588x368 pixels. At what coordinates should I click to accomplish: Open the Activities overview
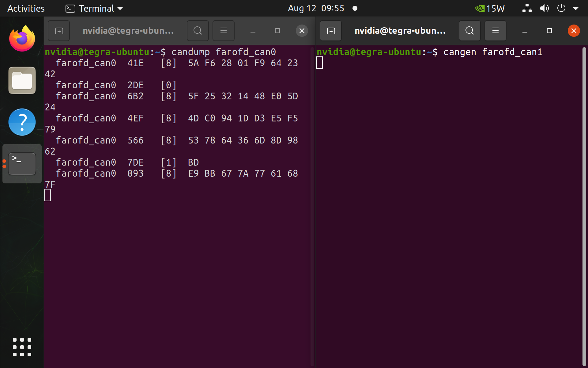click(x=26, y=8)
